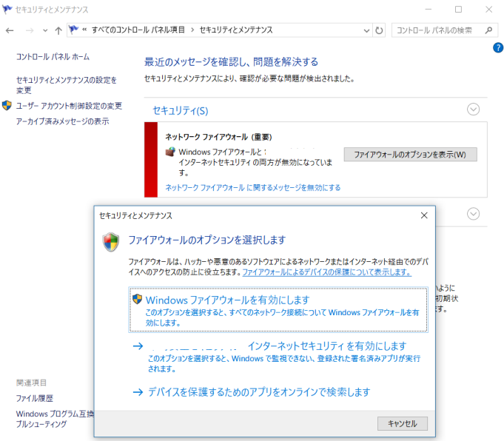
Task: Click the セキュリティ(S) section heading
Action: point(181,110)
